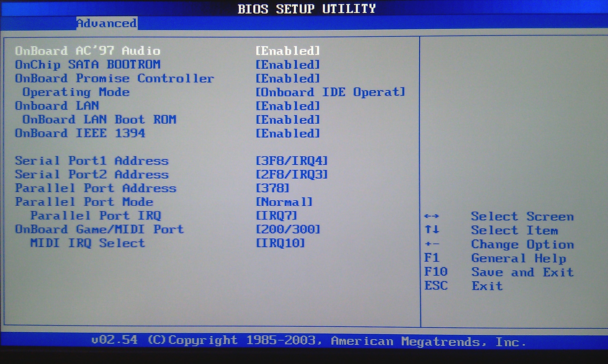Image resolution: width=608 pixels, height=364 pixels.
Task: Open Serial Port2 Address 2F8/IRQ3 option
Action: pos(292,175)
